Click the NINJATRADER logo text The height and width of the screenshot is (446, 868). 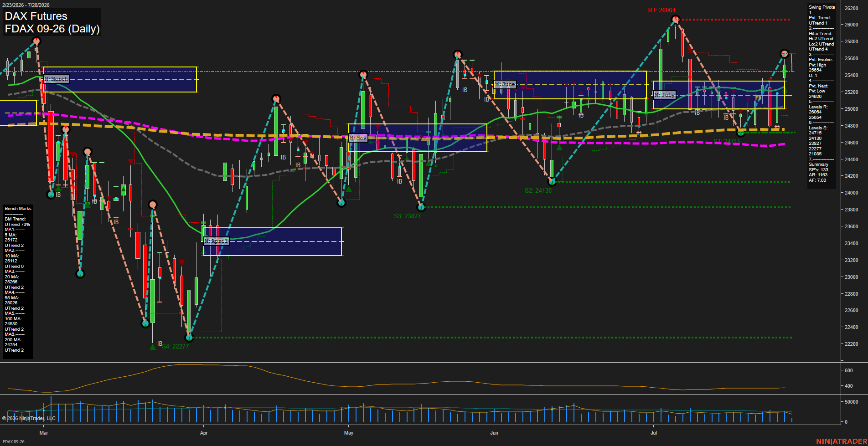841,441
